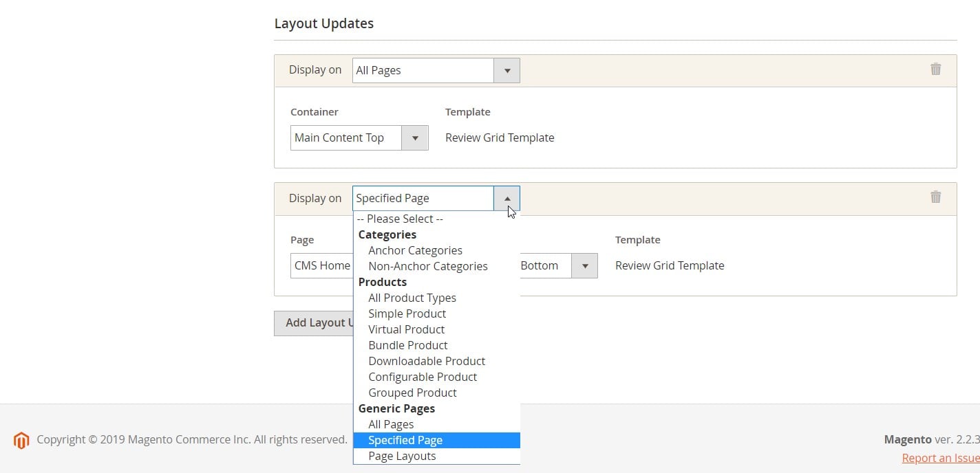Viewport: 980px width, 473px height.
Task: Select Simple Product option
Action: coord(436,313)
